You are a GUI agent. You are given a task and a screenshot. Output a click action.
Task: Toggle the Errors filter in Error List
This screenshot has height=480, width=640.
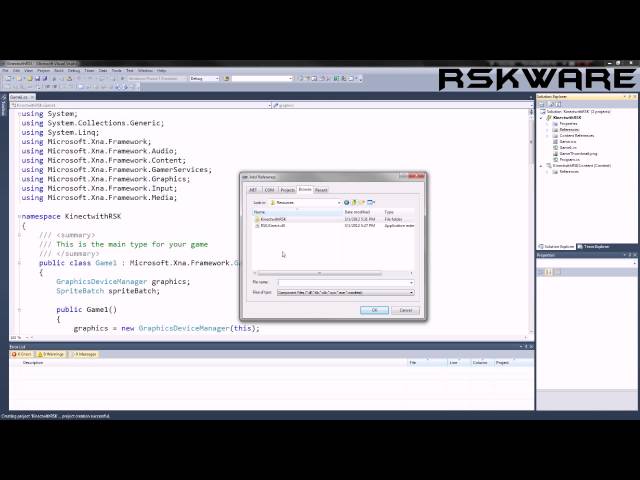[x=22, y=354]
